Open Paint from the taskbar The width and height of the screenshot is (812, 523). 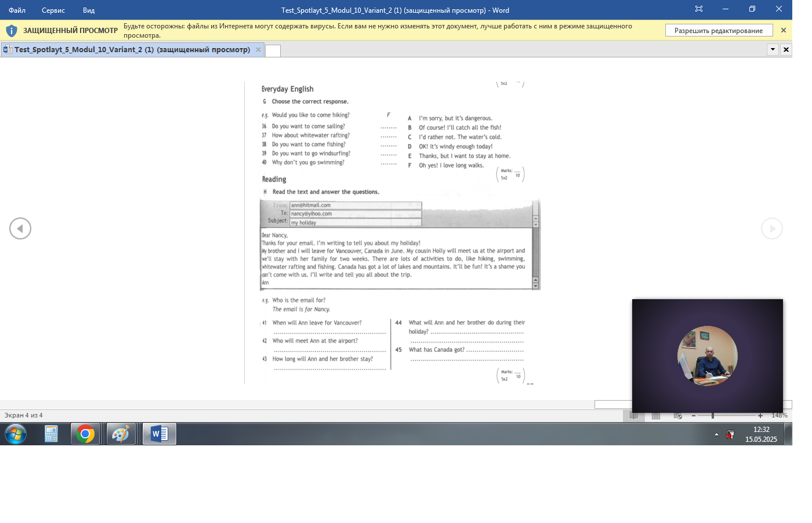pos(121,434)
